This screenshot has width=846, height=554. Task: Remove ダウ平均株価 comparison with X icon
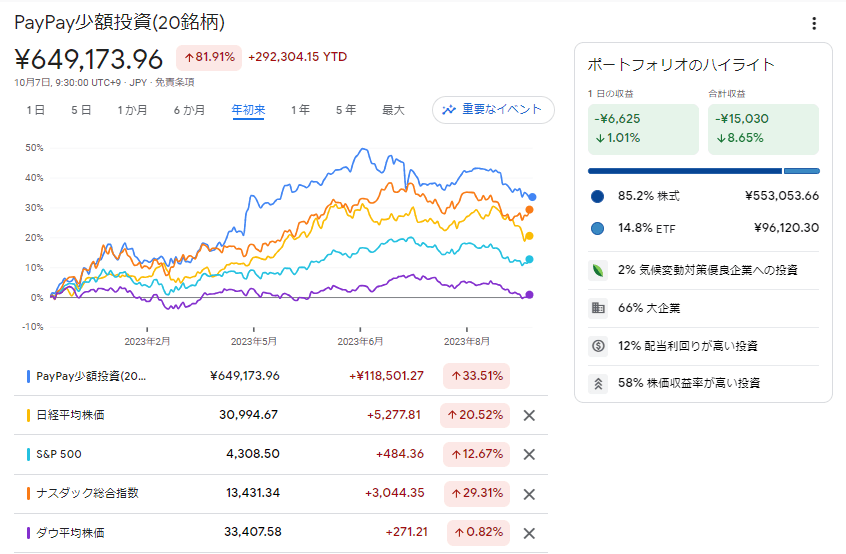tap(529, 533)
